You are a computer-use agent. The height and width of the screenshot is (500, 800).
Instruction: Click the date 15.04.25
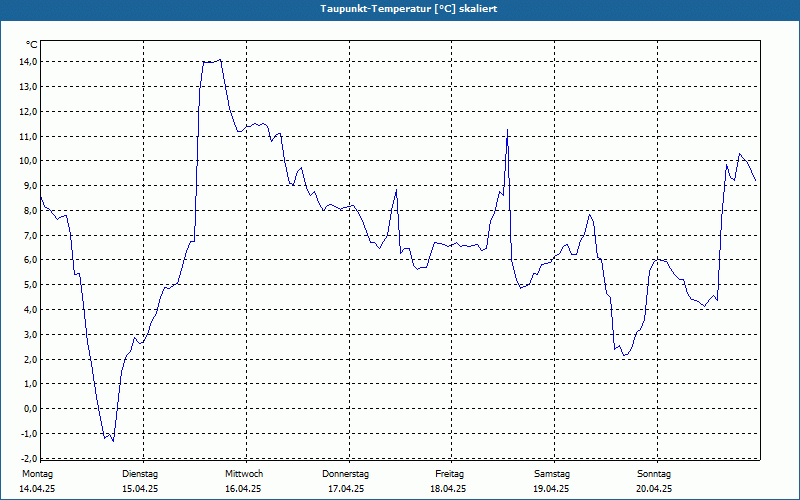[x=140, y=489]
